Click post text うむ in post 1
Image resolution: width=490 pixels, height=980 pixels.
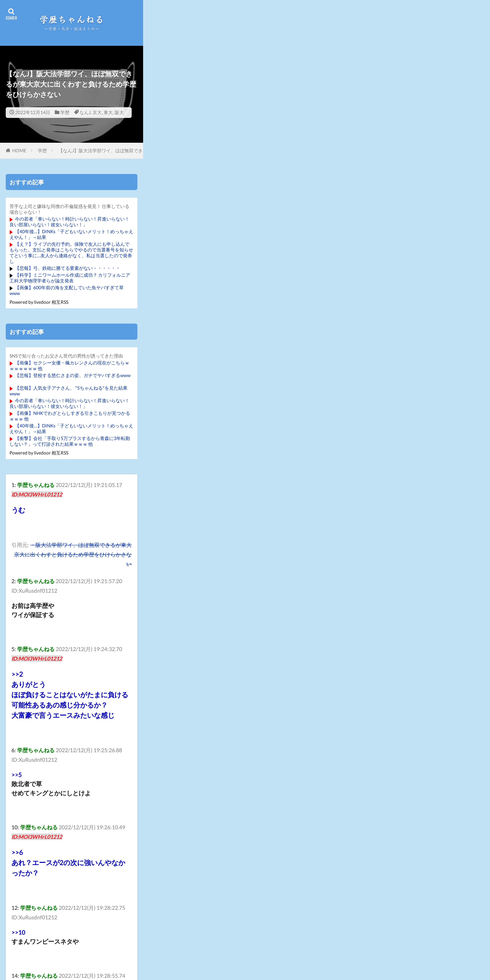[x=18, y=510]
